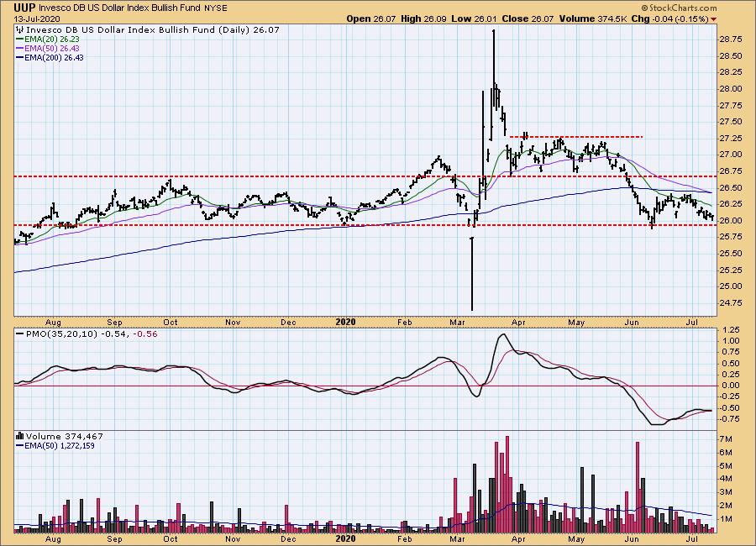Screen dimensions: 756x546
Task: Click the 24.75 price axis label
Action: tap(731, 303)
